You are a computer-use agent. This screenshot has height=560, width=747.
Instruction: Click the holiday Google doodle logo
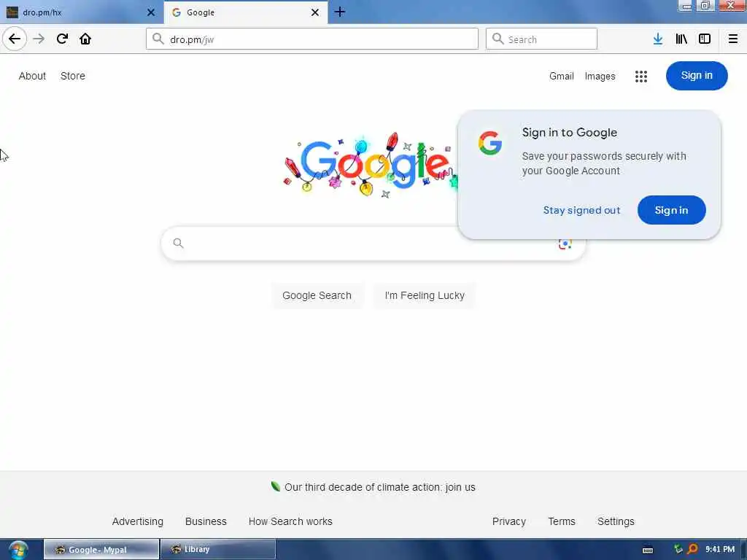[370, 166]
